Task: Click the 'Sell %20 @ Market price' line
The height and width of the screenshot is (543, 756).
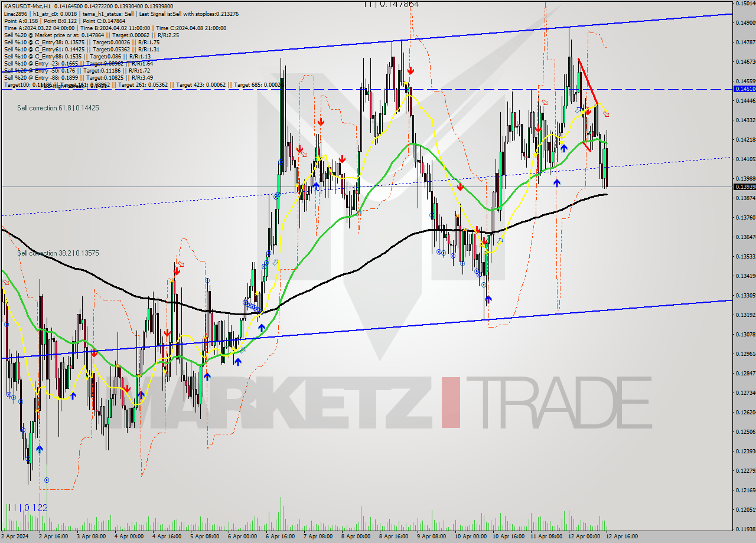Action: click(x=91, y=35)
